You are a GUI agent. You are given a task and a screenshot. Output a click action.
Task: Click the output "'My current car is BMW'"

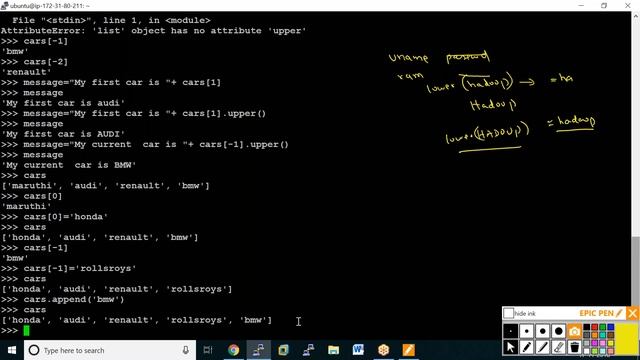coord(69,165)
